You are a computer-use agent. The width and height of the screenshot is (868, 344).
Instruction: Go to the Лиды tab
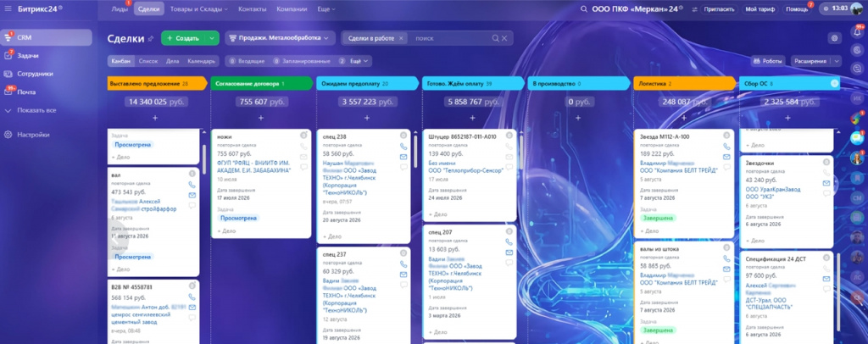[x=119, y=8]
